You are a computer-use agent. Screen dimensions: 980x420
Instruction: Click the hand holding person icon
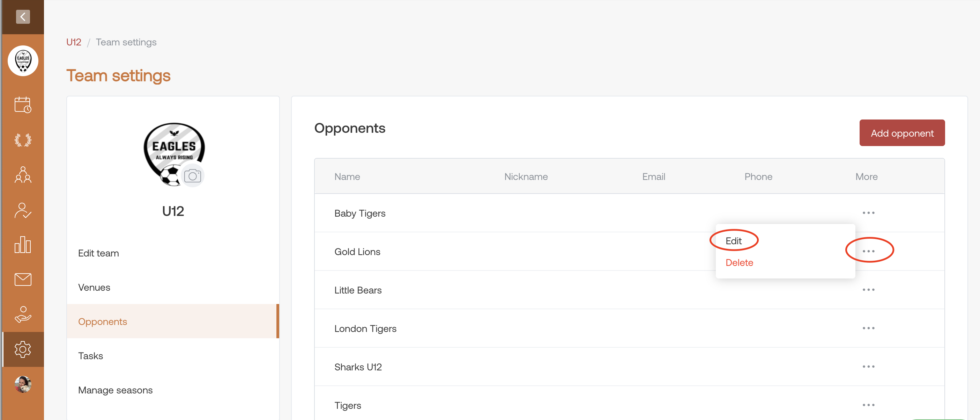pos(23,314)
